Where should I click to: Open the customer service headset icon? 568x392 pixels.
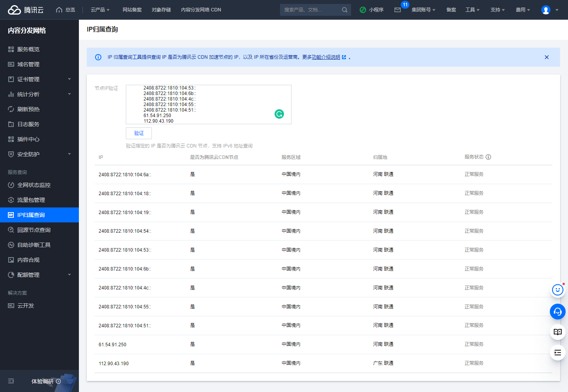[x=558, y=312]
